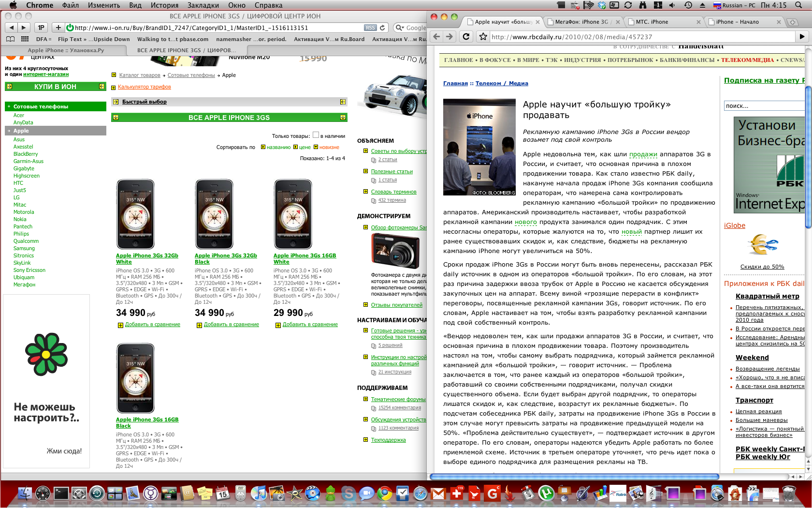Collapse the "ВСЕ APPLE IPHONE 3GS" section arrow
The height and width of the screenshot is (508, 812).
(x=343, y=118)
